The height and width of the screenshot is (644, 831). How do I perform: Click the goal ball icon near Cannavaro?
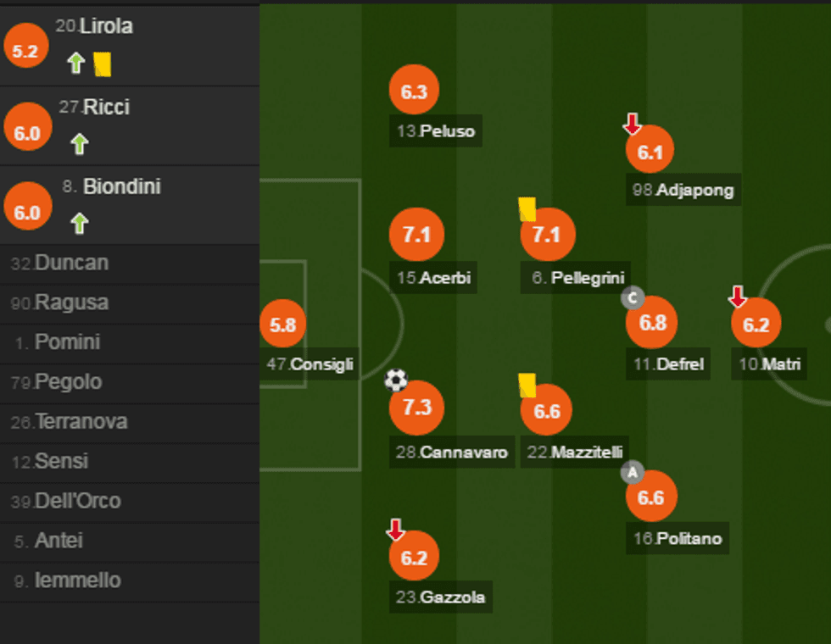tap(395, 380)
